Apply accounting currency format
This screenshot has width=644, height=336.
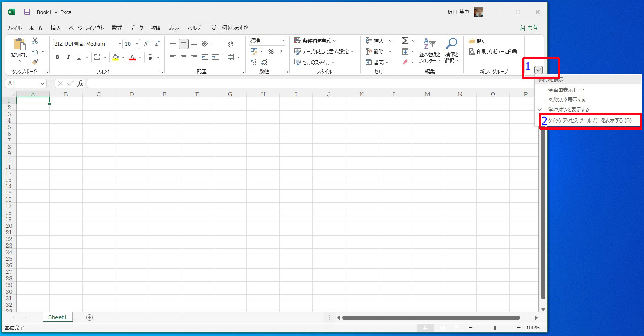(x=254, y=51)
